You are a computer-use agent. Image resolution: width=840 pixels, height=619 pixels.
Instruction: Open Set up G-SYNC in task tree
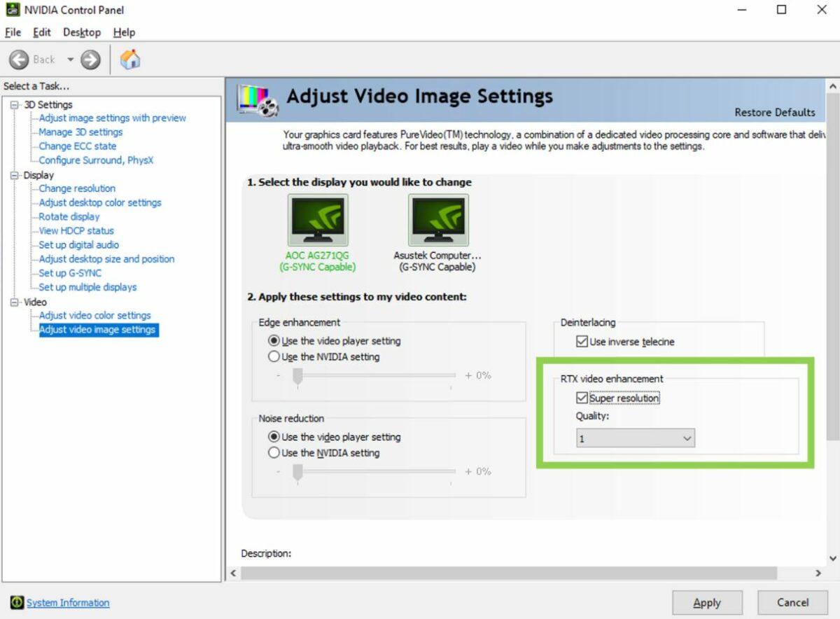[70, 273]
